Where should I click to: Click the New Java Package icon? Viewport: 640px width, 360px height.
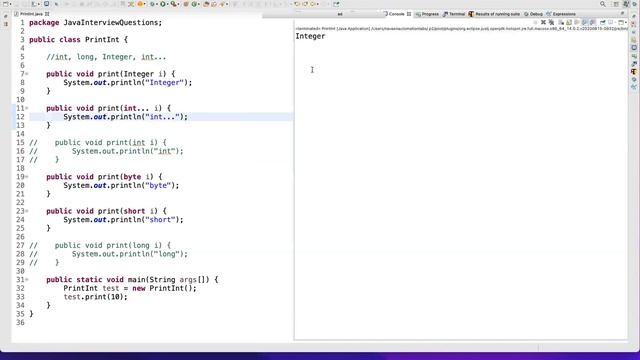click(186, 4)
